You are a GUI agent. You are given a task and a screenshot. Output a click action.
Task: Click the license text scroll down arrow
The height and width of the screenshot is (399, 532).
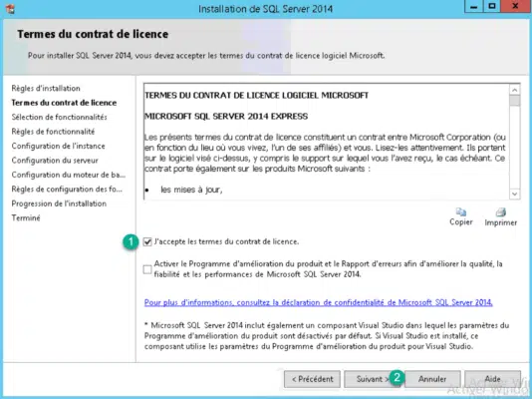point(515,194)
